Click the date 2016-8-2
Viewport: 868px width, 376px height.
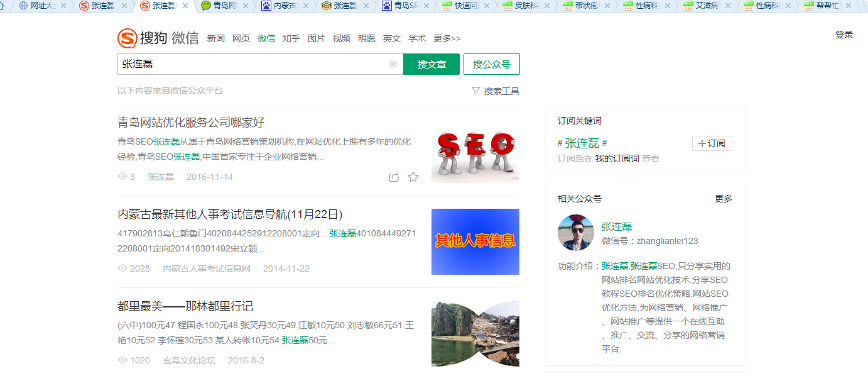[246, 360]
